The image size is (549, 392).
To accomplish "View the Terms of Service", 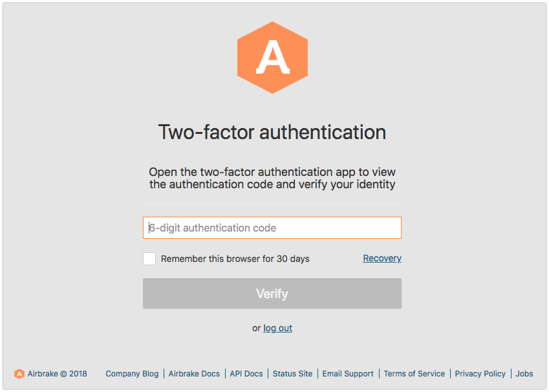I will (x=414, y=374).
